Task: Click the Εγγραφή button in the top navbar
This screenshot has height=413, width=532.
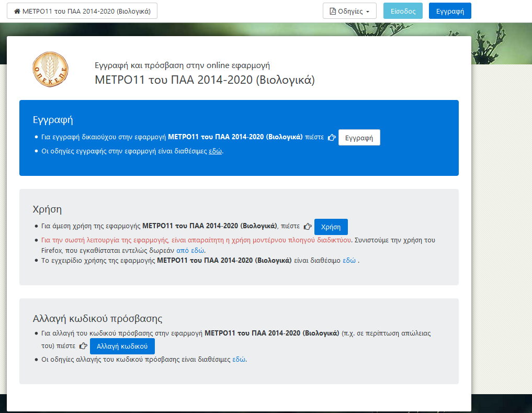Action: [x=450, y=11]
